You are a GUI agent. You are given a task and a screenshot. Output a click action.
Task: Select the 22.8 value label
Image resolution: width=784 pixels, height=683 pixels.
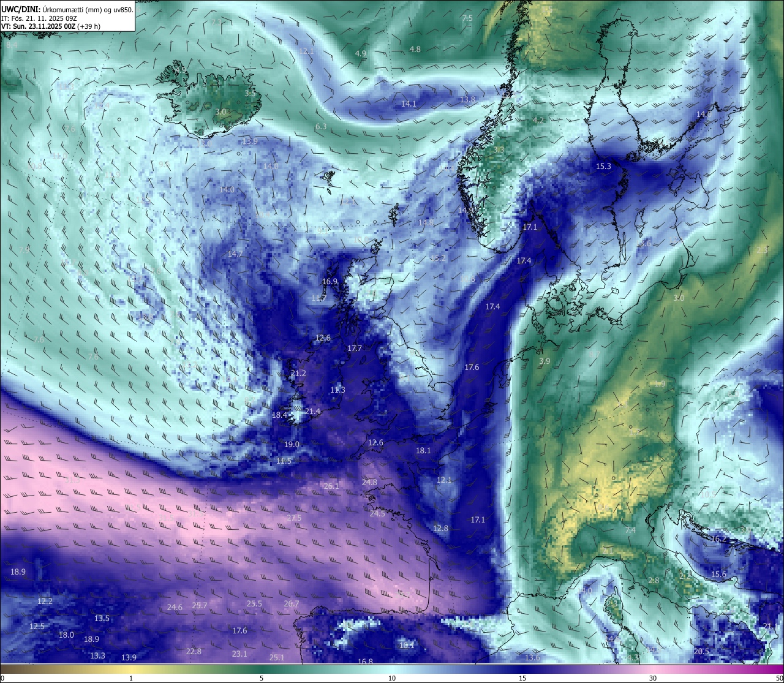194,651
